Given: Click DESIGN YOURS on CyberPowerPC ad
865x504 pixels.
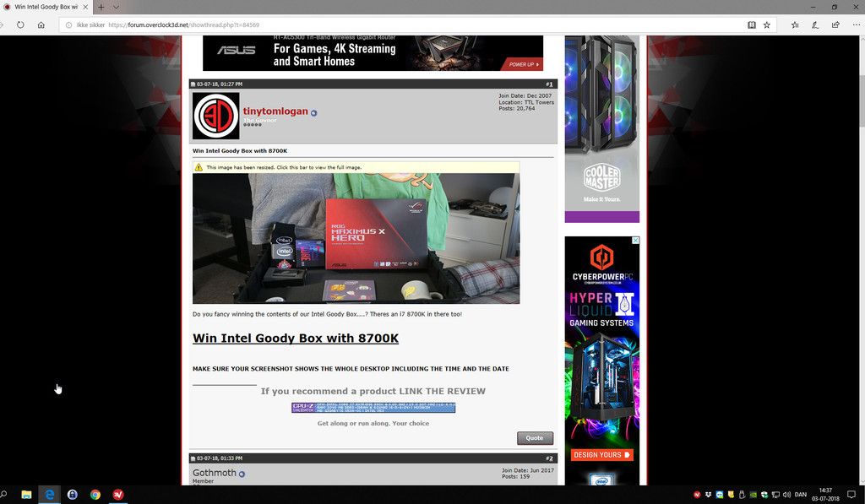Looking at the screenshot, I should coord(601,455).
